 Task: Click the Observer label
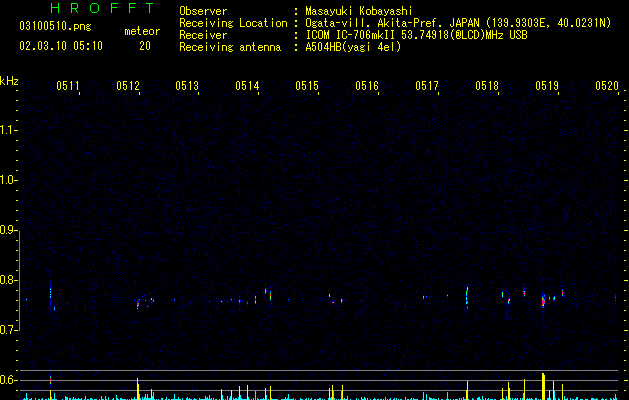pos(203,11)
